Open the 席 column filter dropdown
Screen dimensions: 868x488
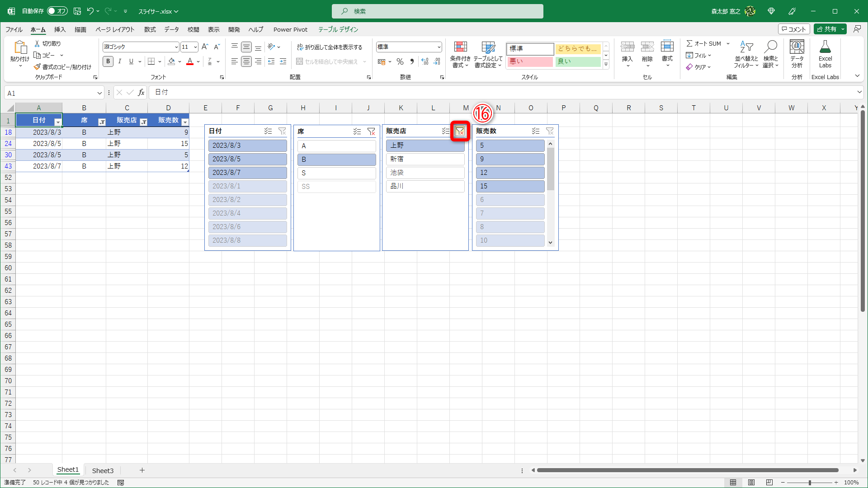[x=102, y=122]
